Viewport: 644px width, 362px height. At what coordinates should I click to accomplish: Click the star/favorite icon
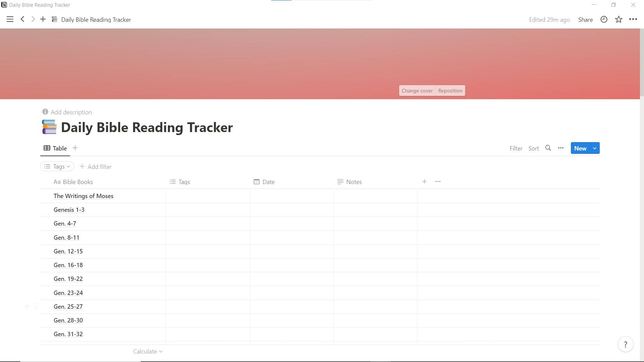pos(619,19)
